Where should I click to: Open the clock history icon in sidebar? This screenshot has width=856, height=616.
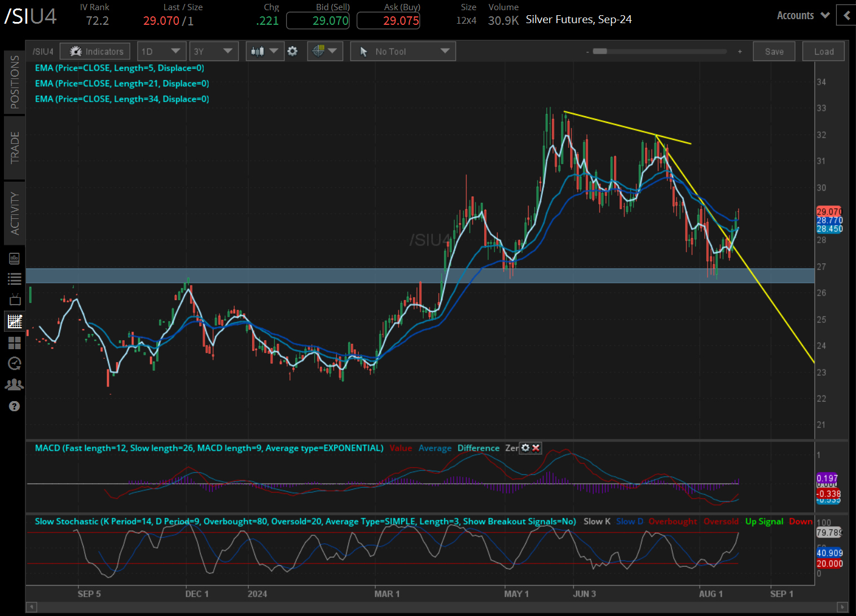[x=14, y=363]
